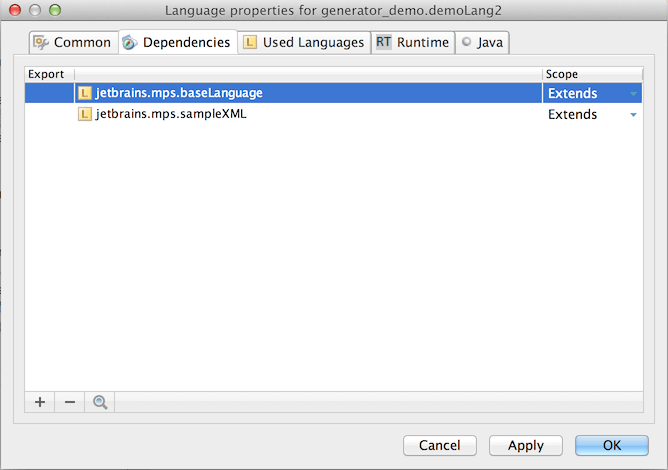Screen dimensions: 668x470
Task: Toggle Export cell for jetbrains.mps.baseLanguage
Action: pyautogui.click(x=49, y=93)
